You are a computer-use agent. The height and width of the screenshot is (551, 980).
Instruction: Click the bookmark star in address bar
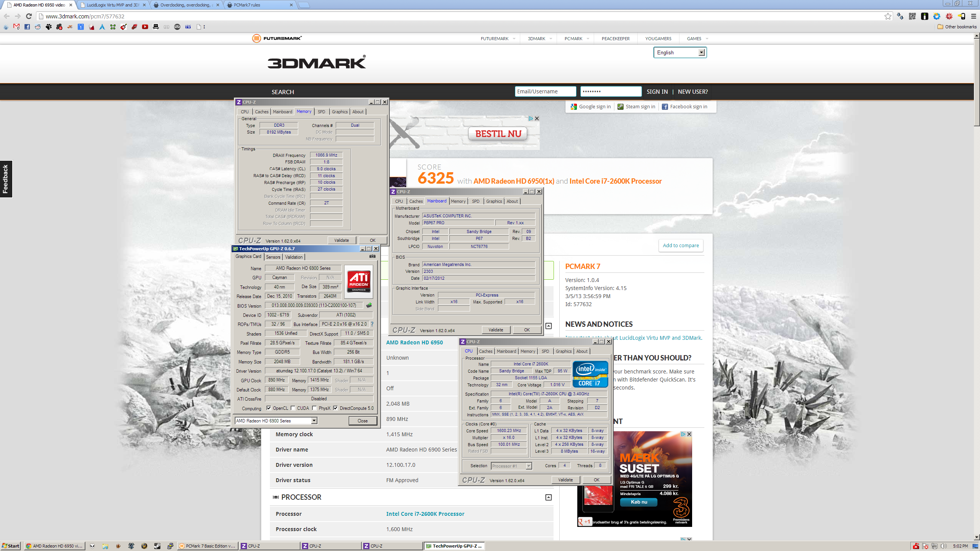click(x=888, y=16)
